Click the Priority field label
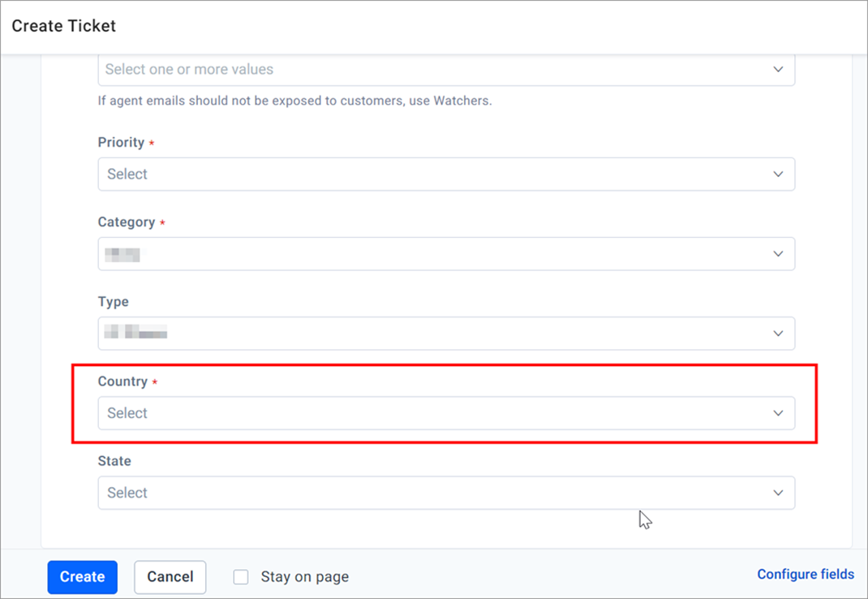The width and height of the screenshot is (868, 599). (121, 142)
